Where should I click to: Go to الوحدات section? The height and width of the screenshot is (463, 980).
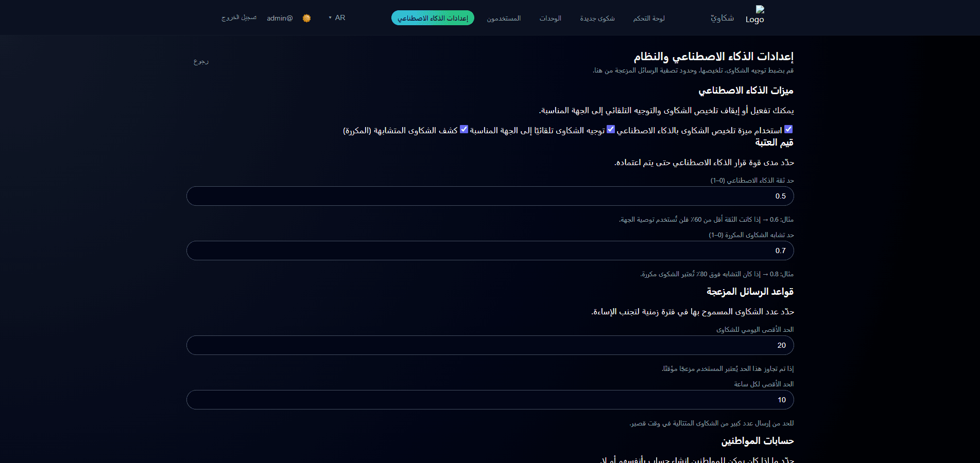(x=551, y=17)
